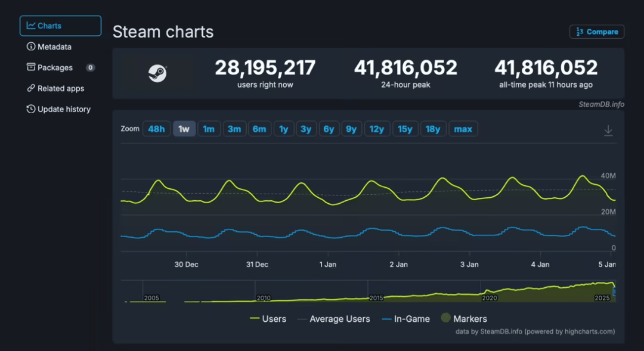Select the 1w zoom range
The image size is (644, 351).
tap(184, 129)
